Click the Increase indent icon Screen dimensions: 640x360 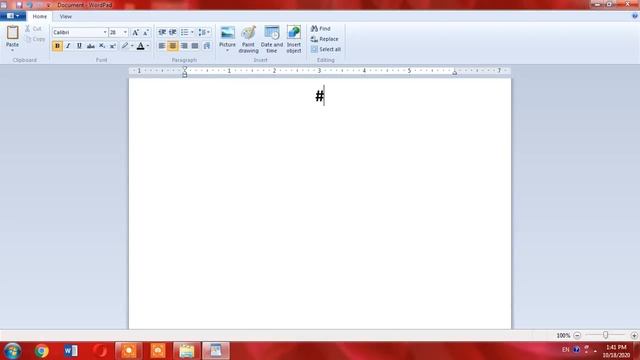tap(173, 32)
